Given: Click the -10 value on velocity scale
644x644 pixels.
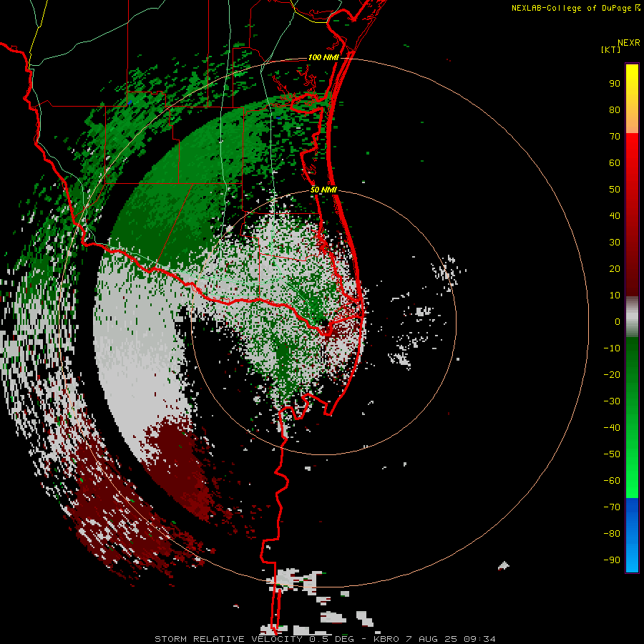Looking at the screenshot, I should point(612,348).
